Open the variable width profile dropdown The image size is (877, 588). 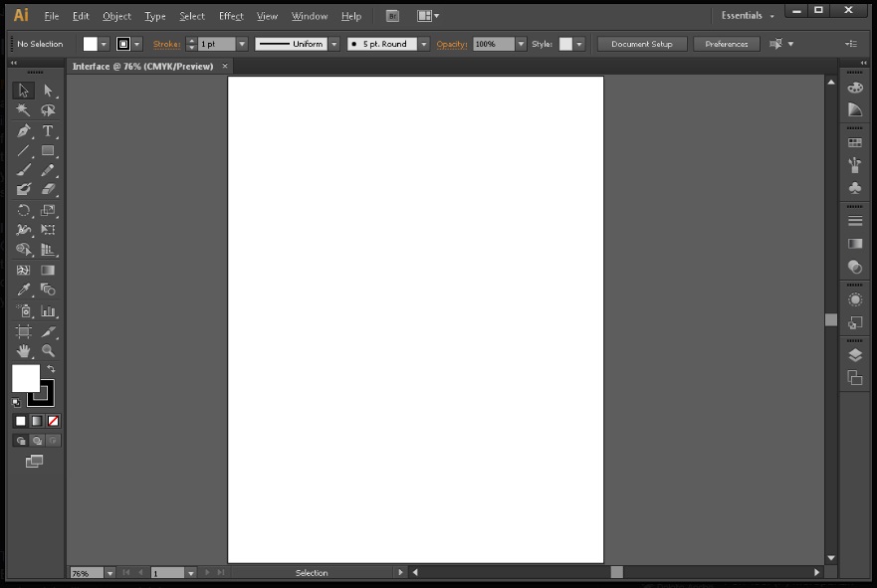333,44
